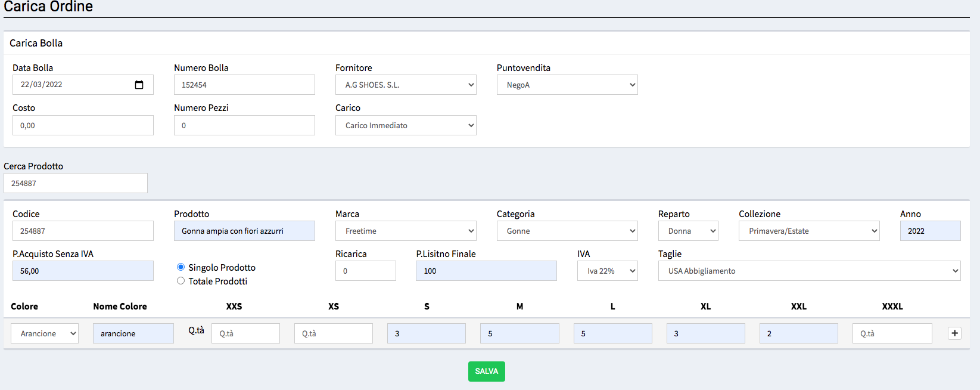Image resolution: width=980 pixels, height=390 pixels.
Task: Focus the Data Bolla date field
Action: click(83, 85)
